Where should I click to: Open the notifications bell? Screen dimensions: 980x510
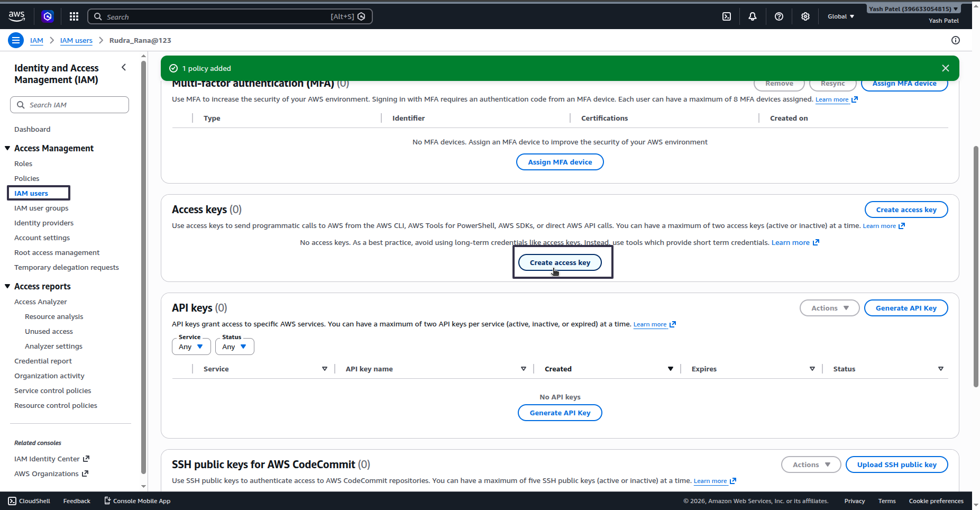pyautogui.click(x=753, y=16)
